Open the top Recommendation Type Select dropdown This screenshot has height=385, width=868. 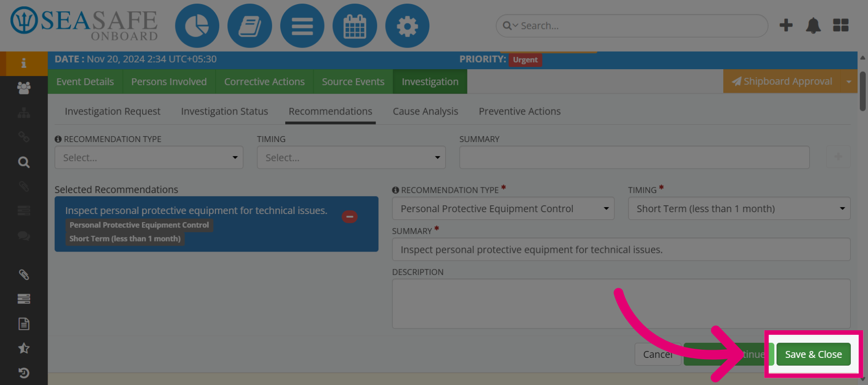(x=149, y=157)
